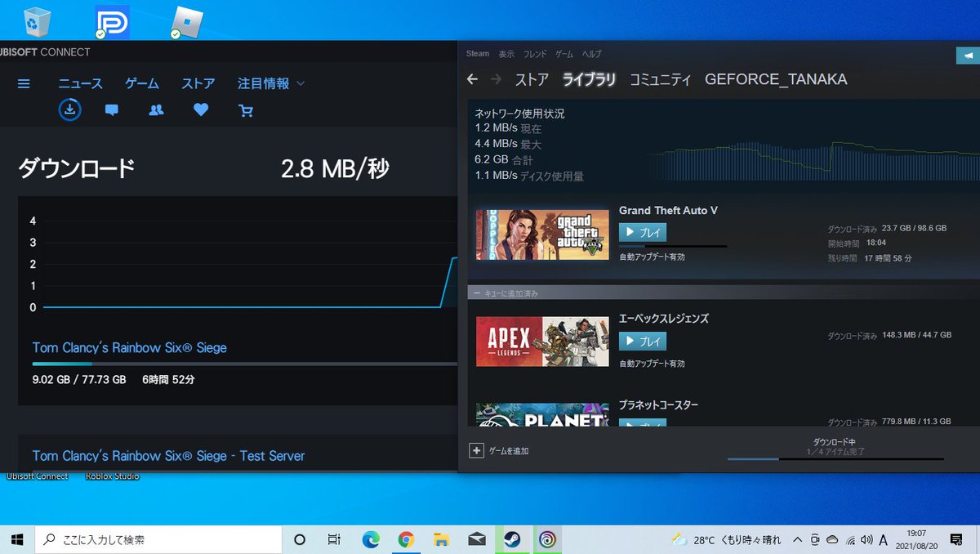This screenshot has height=554, width=980.
Task: Click Grand Theft Auto V thumbnail
Action: coord(542,235)
